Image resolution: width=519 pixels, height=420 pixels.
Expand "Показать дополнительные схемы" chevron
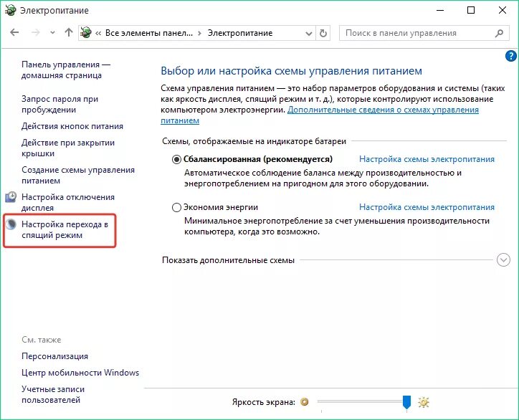coord(503,259)
